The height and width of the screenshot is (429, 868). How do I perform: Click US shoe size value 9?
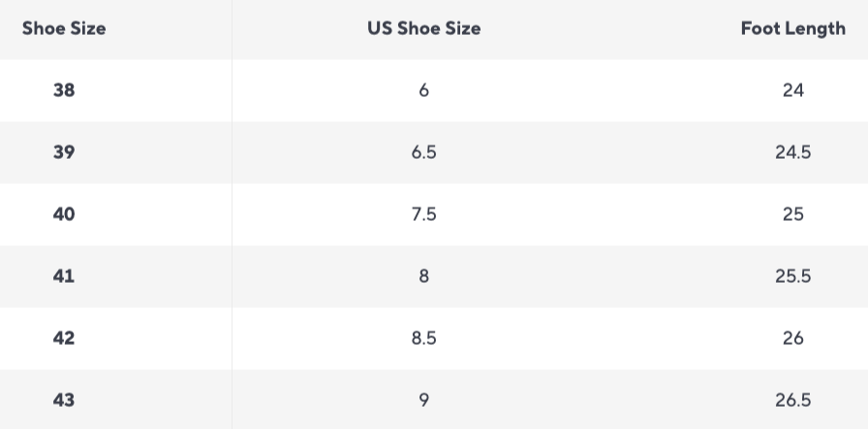click(424, 400)
